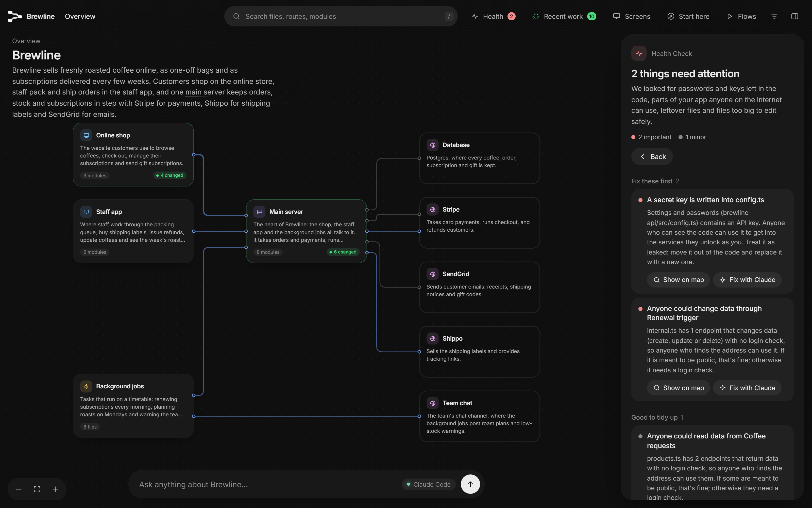Viewport: 812px width, 508px height.
Task: Fix the secret key issue with Claude
Action: [747, 280]
